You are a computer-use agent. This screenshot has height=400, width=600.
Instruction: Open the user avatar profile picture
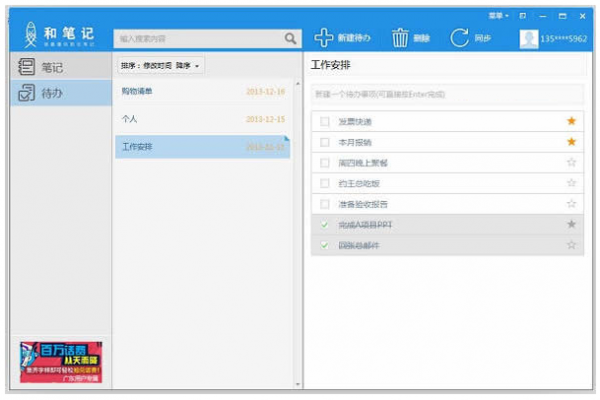click(x=529, y=39)
